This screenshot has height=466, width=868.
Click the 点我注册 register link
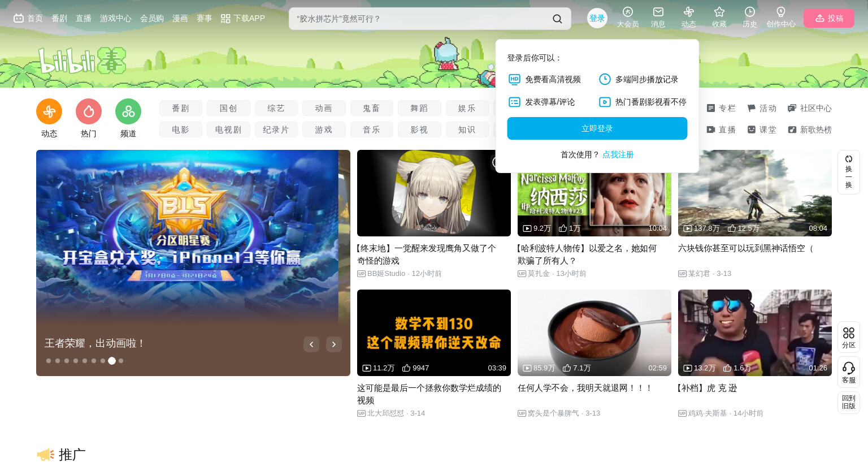(x=618, y=154)
